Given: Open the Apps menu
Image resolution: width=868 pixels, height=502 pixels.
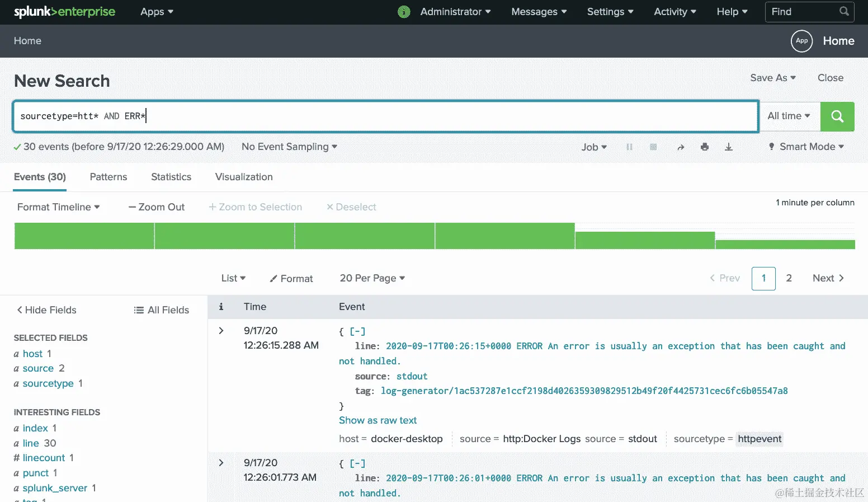Looking at the screenshot, I should click(x=157, y=12).
